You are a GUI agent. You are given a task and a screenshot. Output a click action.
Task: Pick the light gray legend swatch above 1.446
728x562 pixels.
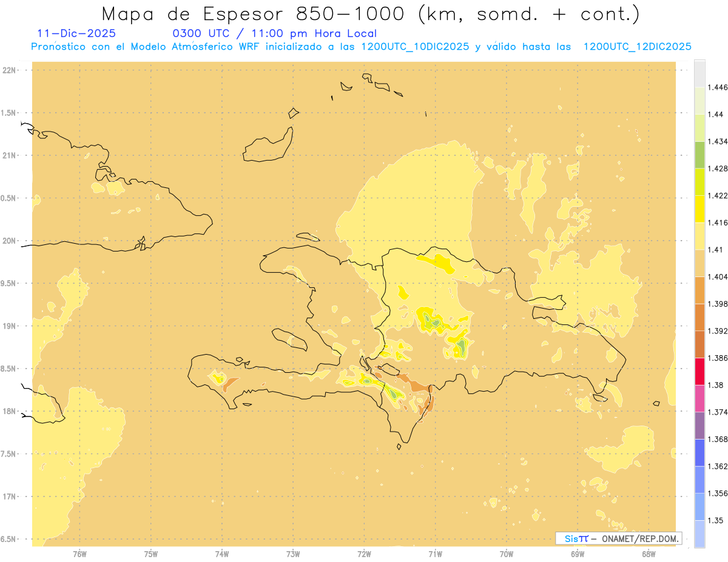(x=699, y=73)
